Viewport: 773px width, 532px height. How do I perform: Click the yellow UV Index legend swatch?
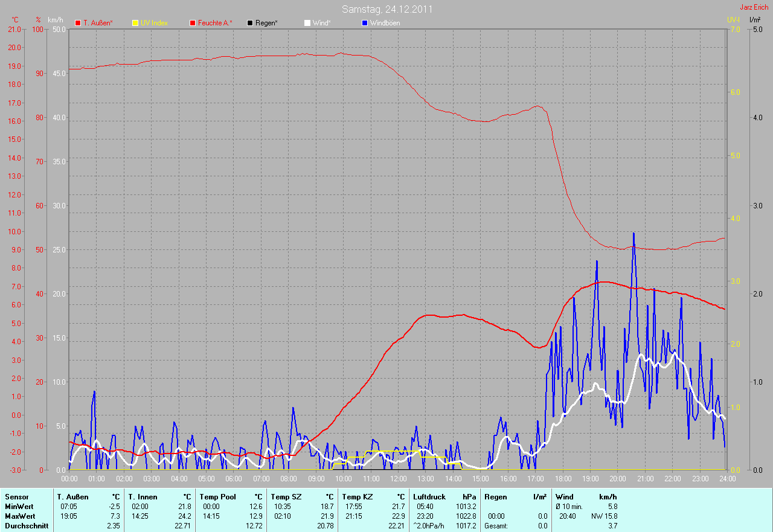pyautogui.click(x=135, y=23)
